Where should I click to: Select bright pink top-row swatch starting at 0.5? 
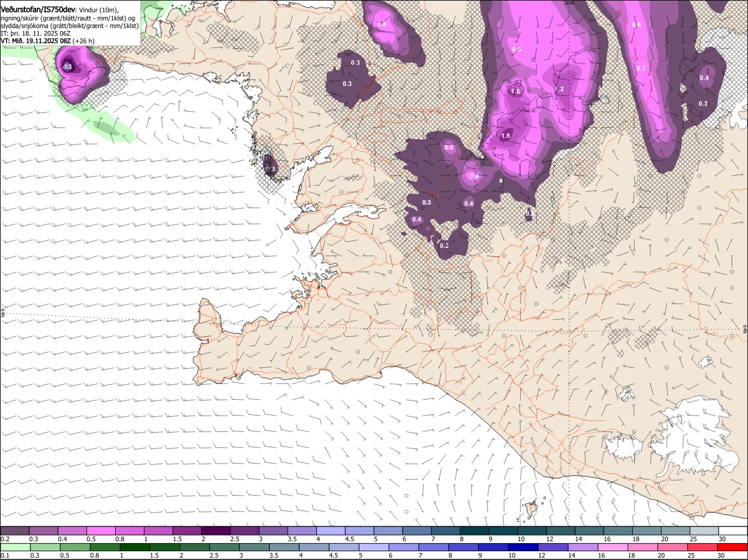coord(101,530)
